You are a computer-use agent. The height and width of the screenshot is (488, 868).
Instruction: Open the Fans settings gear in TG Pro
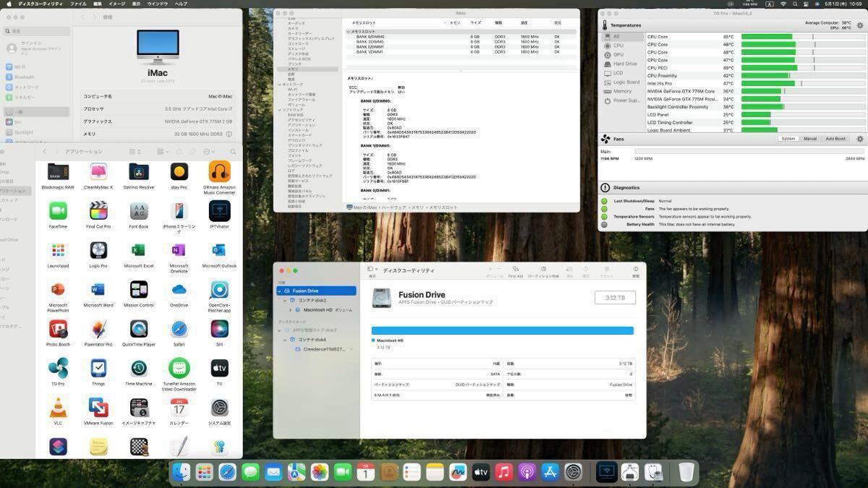(x=860, y=139)
